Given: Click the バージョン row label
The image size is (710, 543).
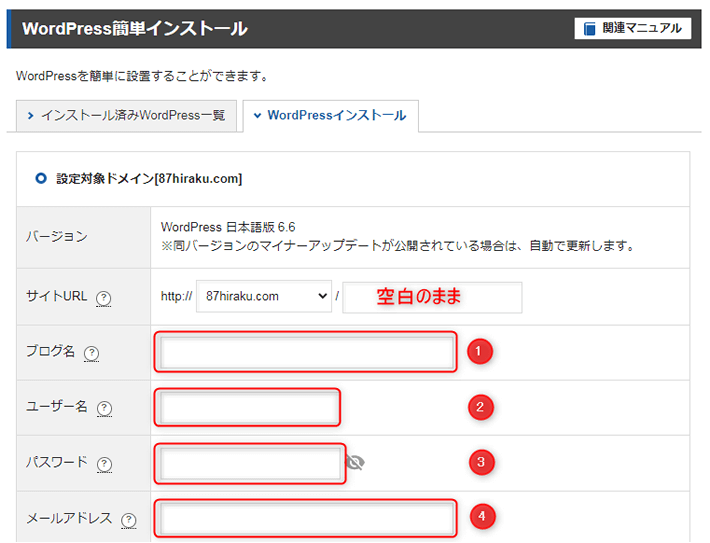Looking at the screenshot, I should (x=57, y=236).
